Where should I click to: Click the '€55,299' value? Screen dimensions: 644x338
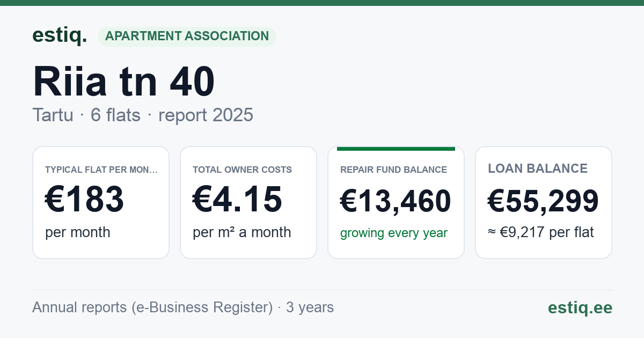pos(543,202)
